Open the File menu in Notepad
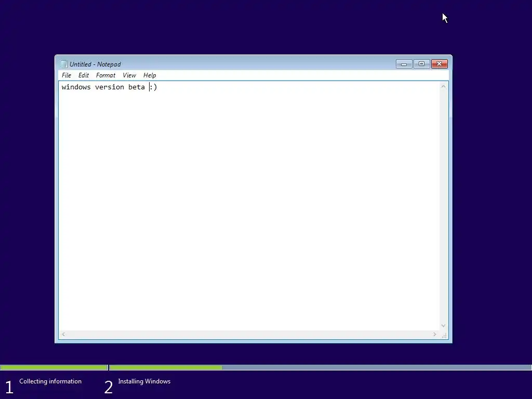The height and width of the screenshot is (399, 532). coord(66,75)
